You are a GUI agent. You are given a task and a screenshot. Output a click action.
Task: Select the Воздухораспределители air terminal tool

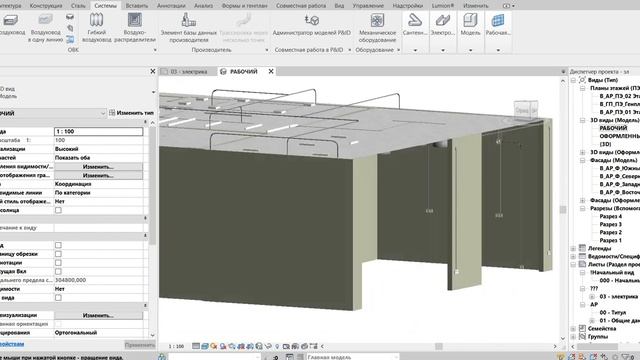tap(135, 27)
